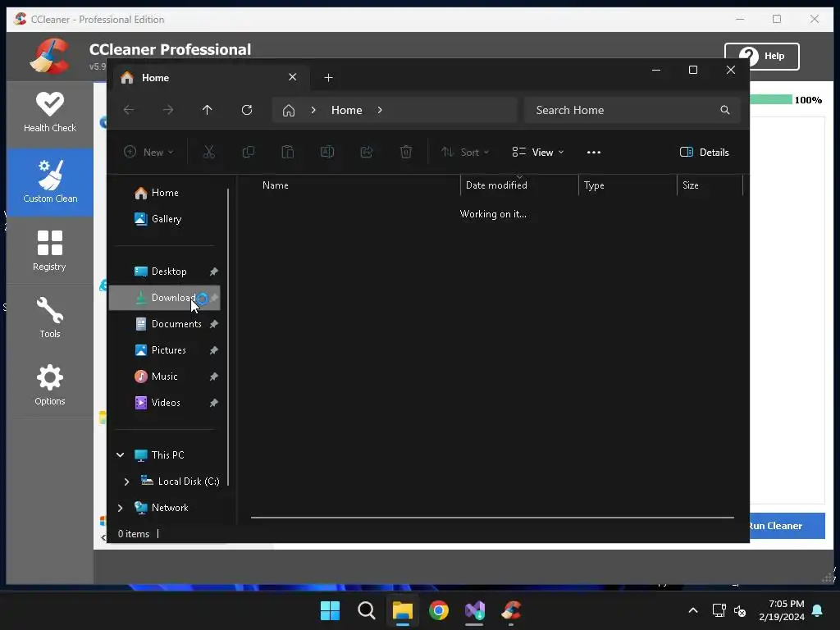Open Gallery in navigation pane
The height and width of the screenshot is (630, 840).
point(165,219)
